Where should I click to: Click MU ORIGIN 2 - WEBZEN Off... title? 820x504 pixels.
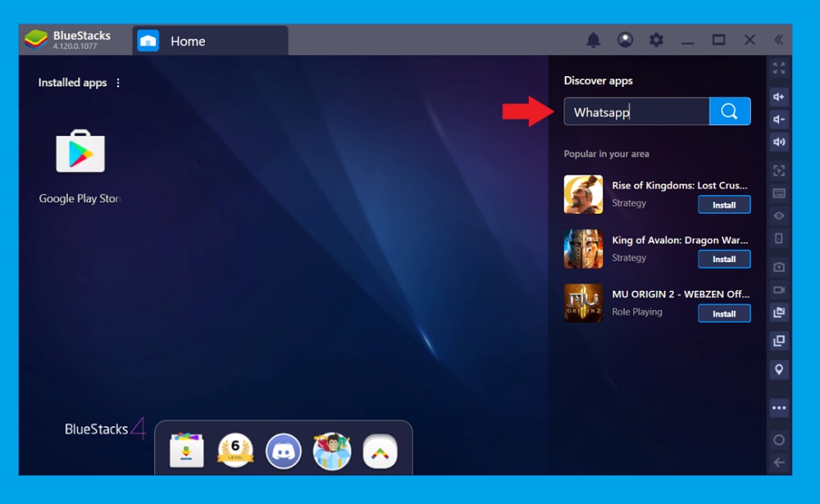point(681,294)
